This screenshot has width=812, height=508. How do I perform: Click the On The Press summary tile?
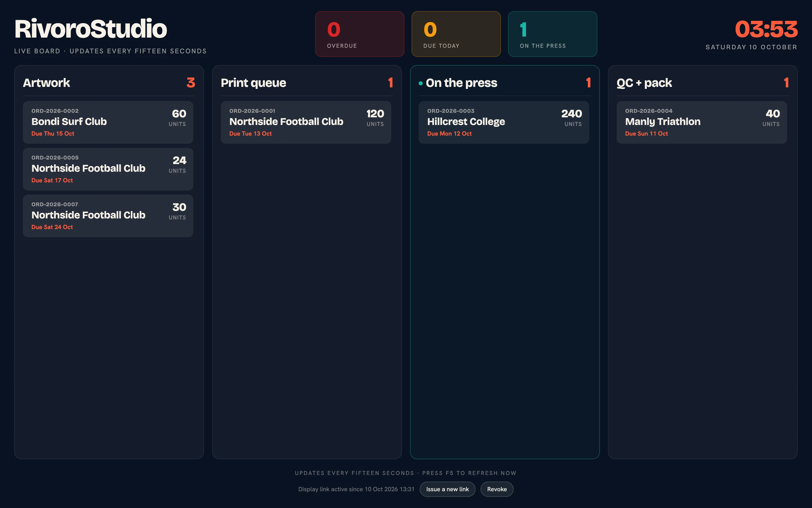coord(552,34)
